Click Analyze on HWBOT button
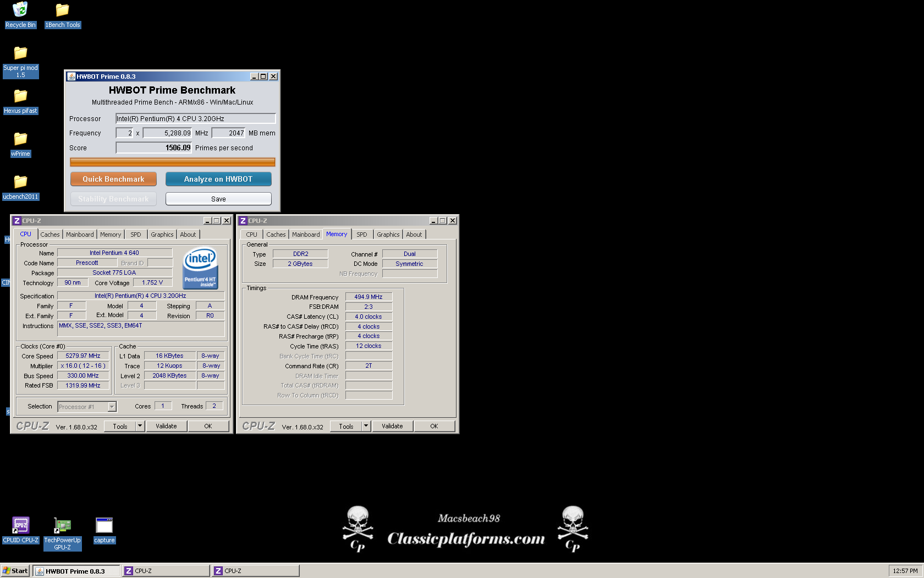 [218, 179]
